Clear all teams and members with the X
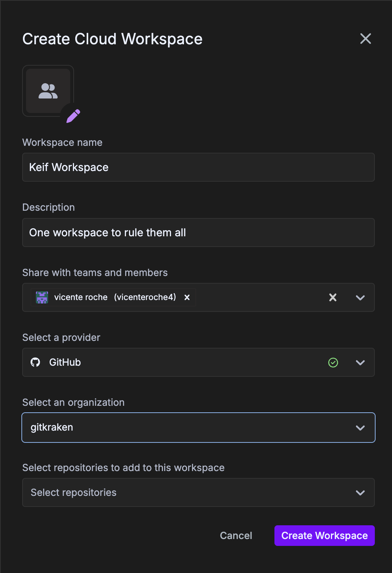Image resolution: width=392 pixels, height=573 pixels. point(332,297)
